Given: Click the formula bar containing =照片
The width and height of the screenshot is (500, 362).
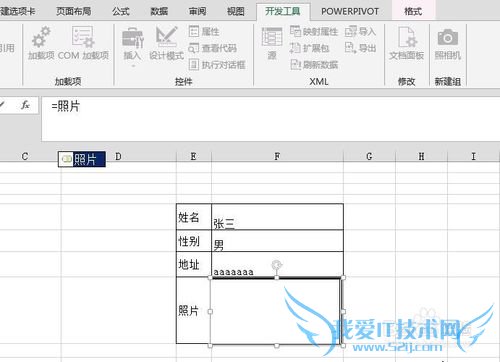Looking at the screenshot, I should pyautogui.click(x=271, y=119).
